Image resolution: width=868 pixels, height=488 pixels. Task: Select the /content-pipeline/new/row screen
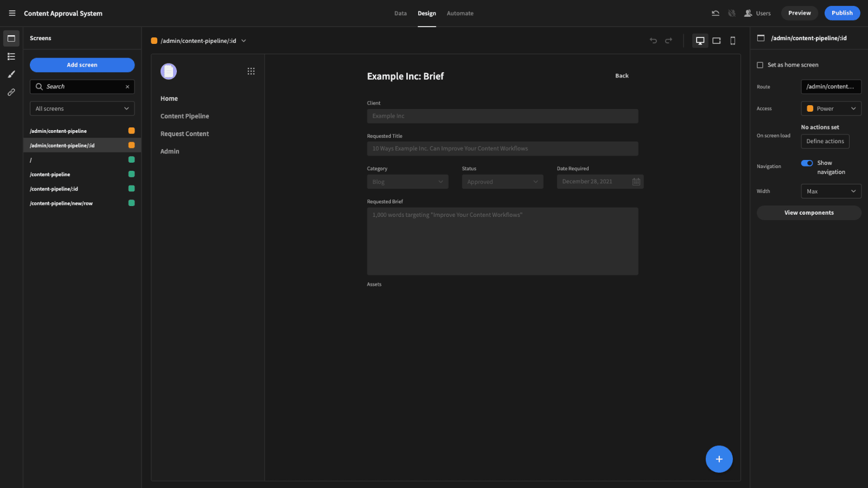(x=82, y=203)
